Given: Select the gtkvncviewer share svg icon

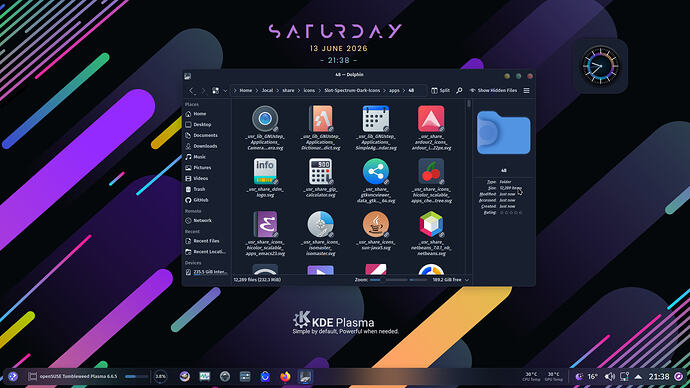Looking at the screenshot, I should point(376,172).
